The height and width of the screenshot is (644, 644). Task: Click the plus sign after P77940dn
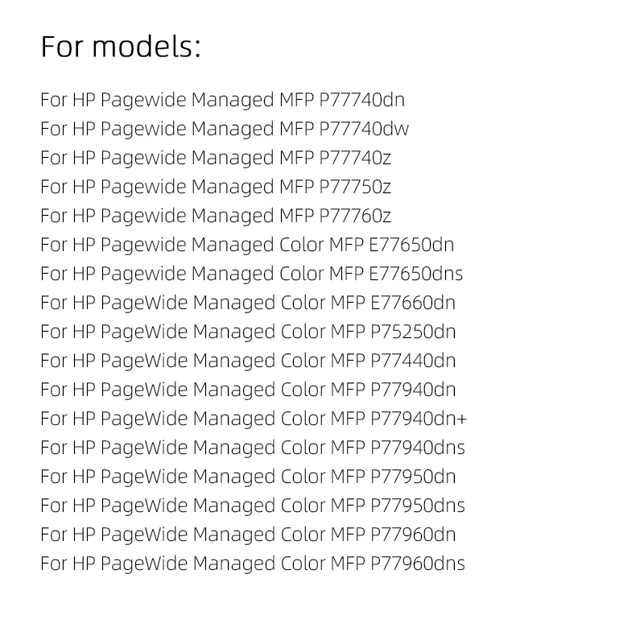click(461, 419)
